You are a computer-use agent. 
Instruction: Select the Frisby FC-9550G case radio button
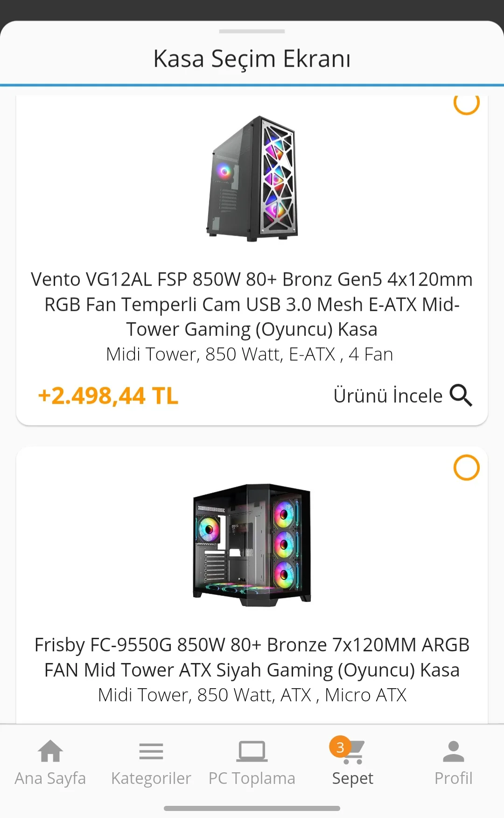point(466,467)
